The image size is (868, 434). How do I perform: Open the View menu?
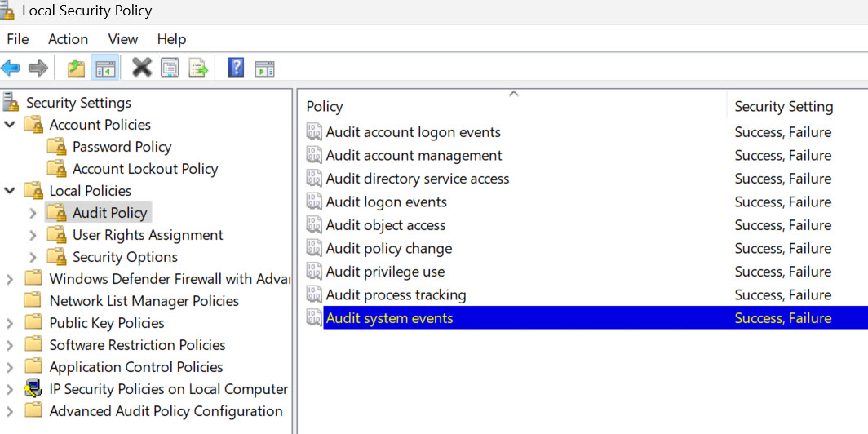[x=123, y=39]
